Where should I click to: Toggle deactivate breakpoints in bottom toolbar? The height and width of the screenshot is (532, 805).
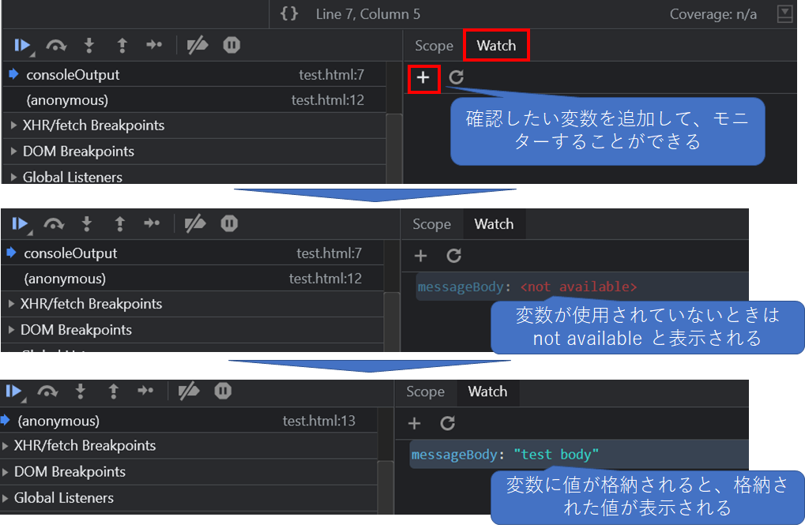click(189, 392)
